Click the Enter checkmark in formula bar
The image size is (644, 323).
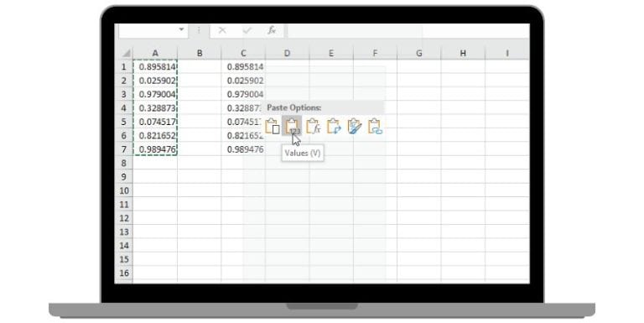(x=247, y=30)
